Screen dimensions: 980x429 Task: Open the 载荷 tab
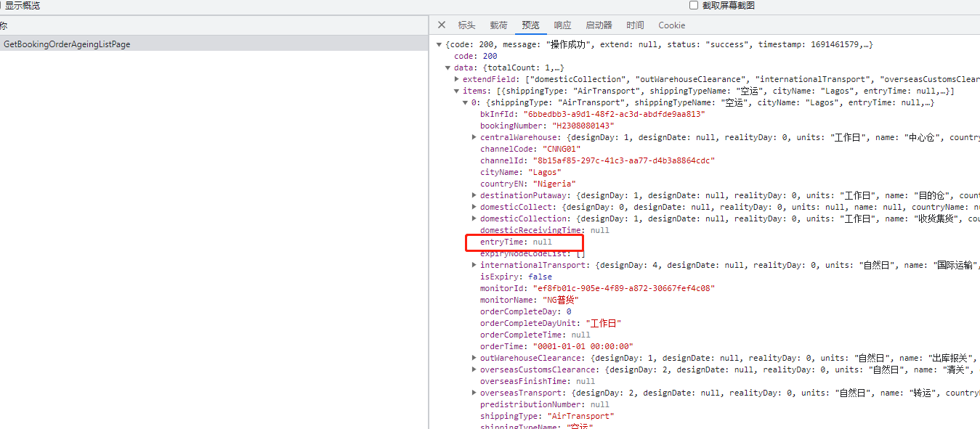coord(498,25)
